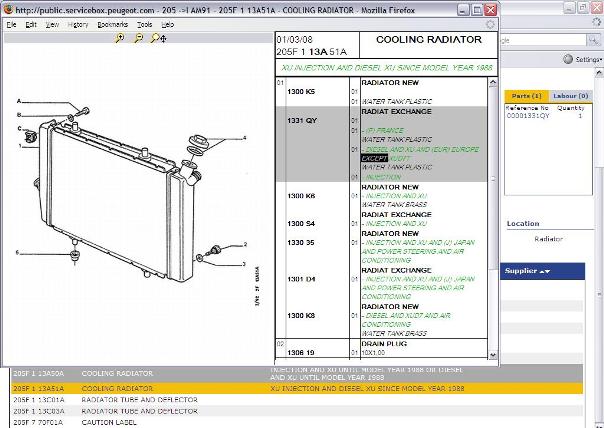Open the 205F 1 13A51A COOLING RADIATOR row
This screenshot has height=428, width=604.
297,388
